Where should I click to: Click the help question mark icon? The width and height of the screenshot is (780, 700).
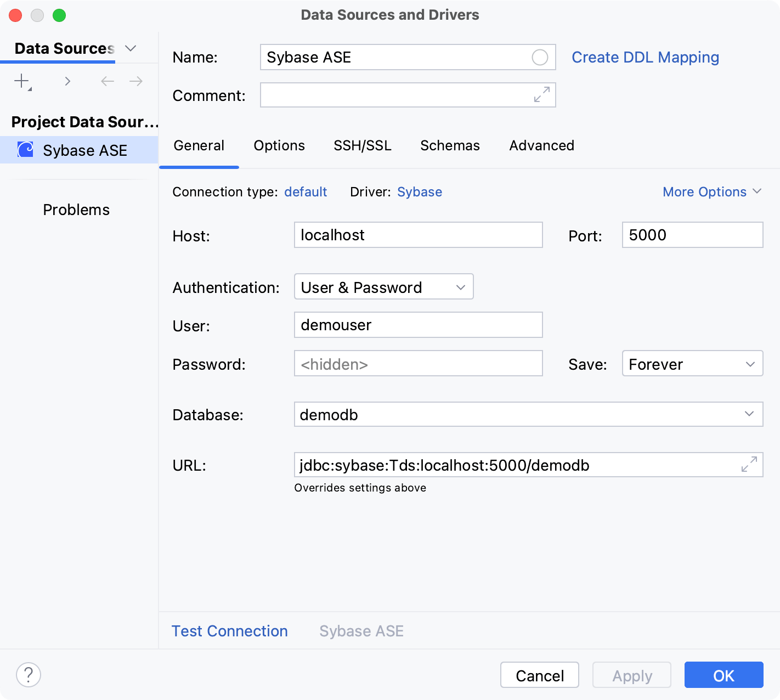(29, 675)
